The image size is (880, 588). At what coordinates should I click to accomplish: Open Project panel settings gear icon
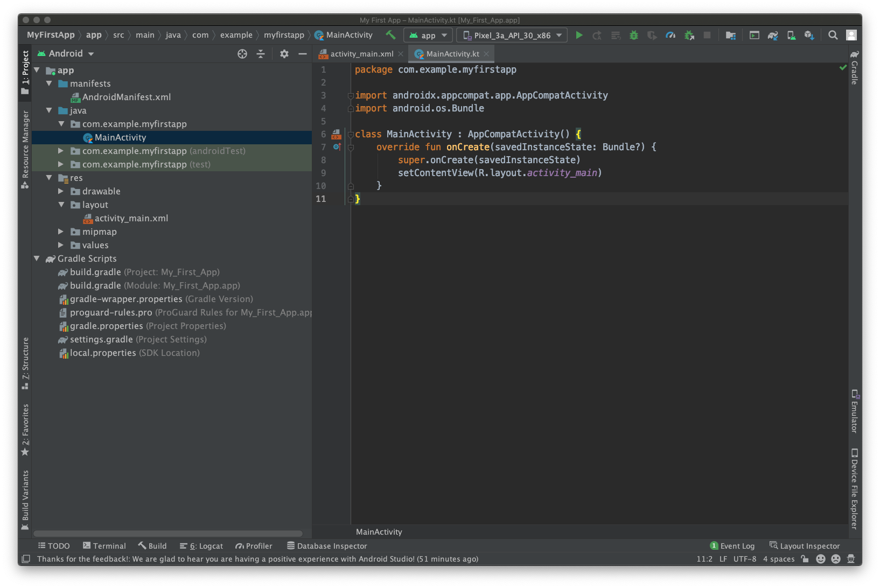pos(284,54)
